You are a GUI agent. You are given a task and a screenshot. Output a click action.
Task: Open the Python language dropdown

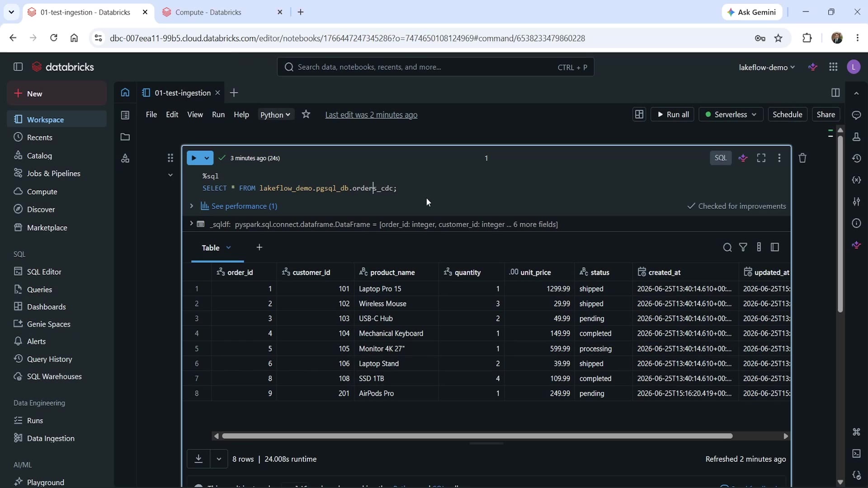tap(275, 115)
